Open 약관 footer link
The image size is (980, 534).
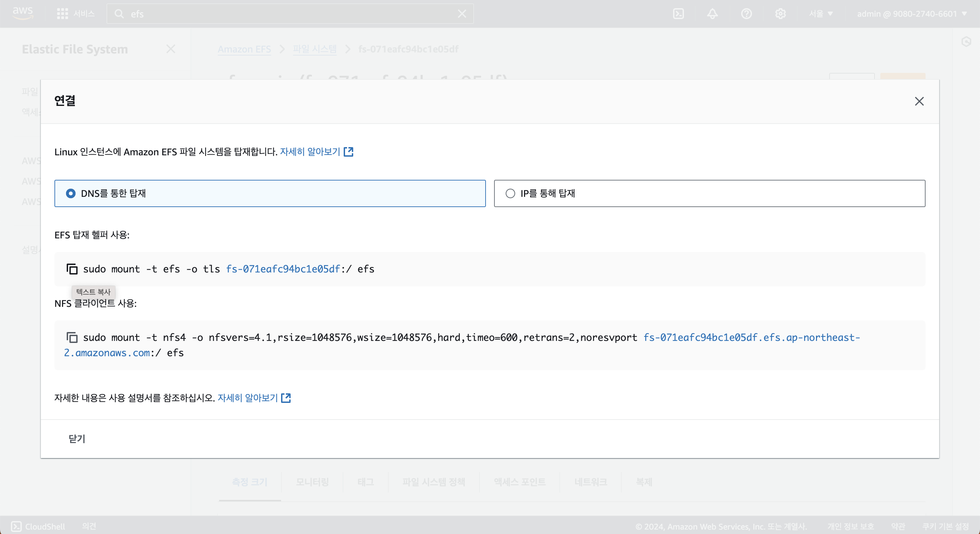tap(898, 527)
